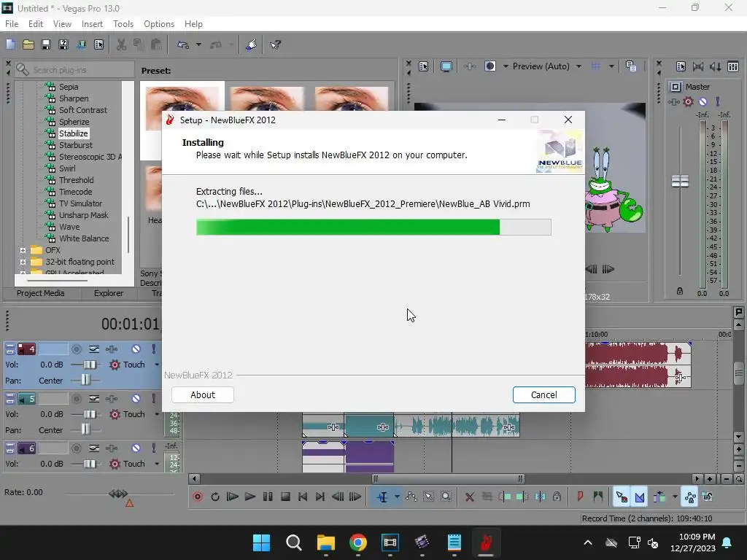The image size is (747, 560).
Task: Mute track 5 with circle-slash icon
Action: [x=136, y=399]
